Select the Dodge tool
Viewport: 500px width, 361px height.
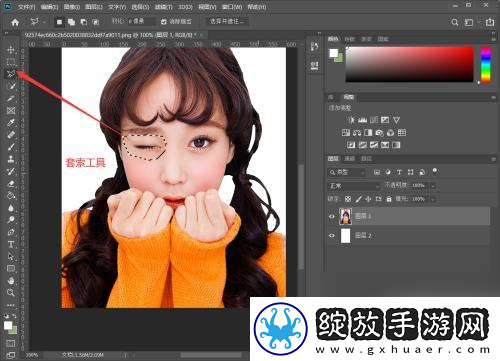[x=11, y=220]
